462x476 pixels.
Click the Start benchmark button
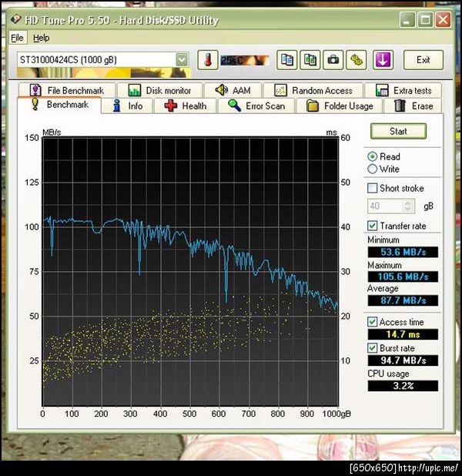398,132
